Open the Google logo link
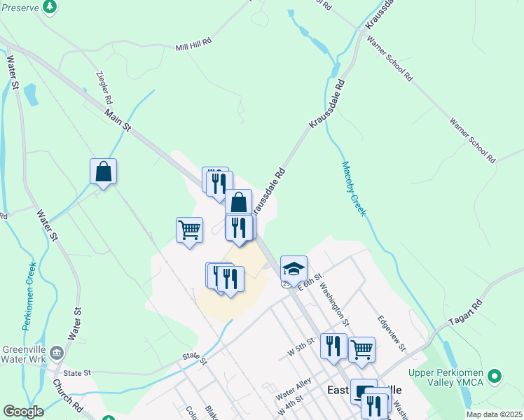This screenshot has width=524, height=420. (23, 412)
